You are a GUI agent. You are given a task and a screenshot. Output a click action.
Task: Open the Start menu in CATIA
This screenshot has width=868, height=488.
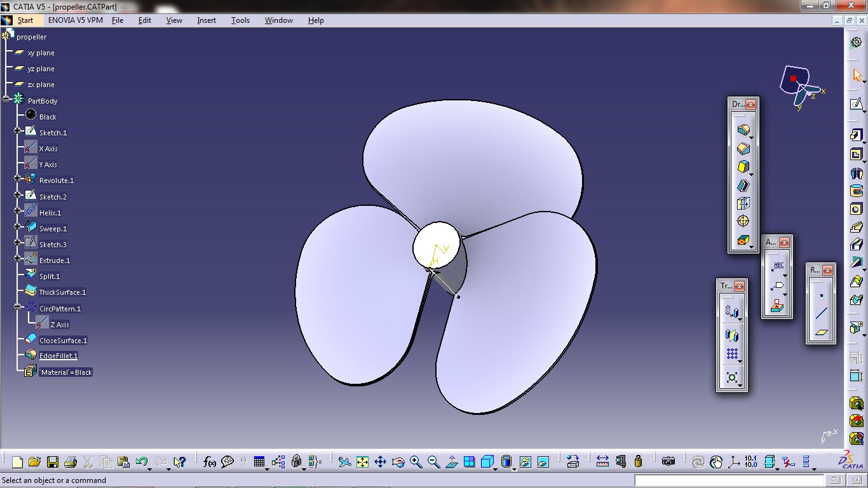25,20
